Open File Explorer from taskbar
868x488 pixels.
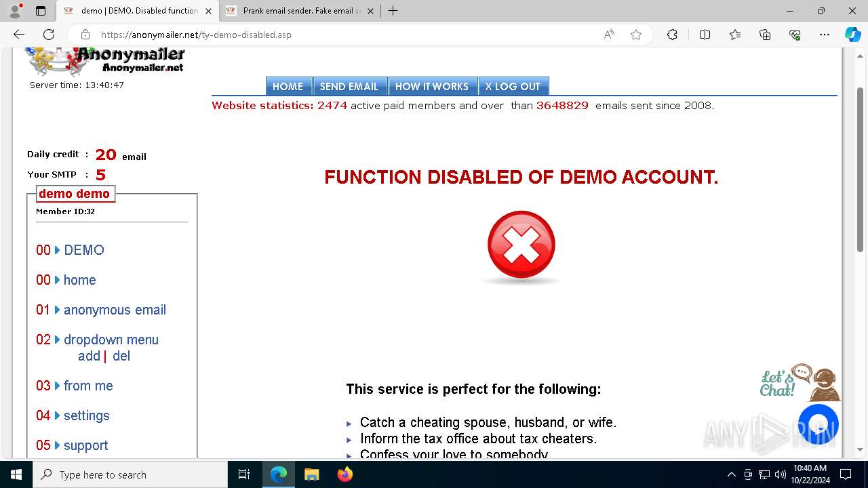click(311, 474)
